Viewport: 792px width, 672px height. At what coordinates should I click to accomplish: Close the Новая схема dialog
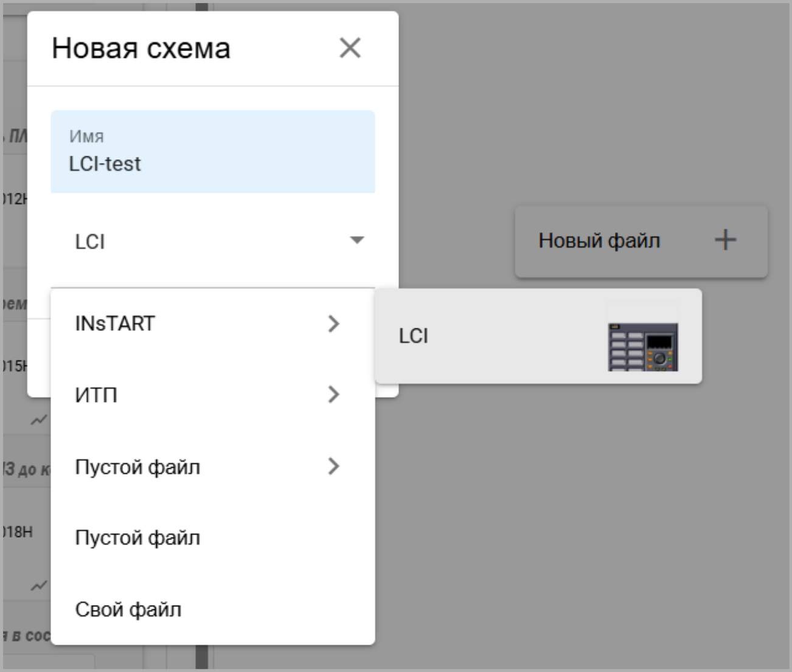click(x=350, y=48)
